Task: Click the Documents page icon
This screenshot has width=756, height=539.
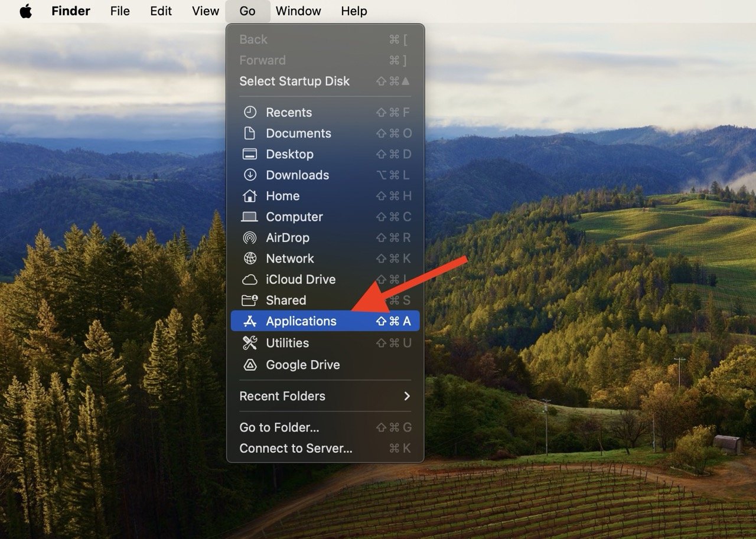Action: pyautogui.click(x=250, y=133)
